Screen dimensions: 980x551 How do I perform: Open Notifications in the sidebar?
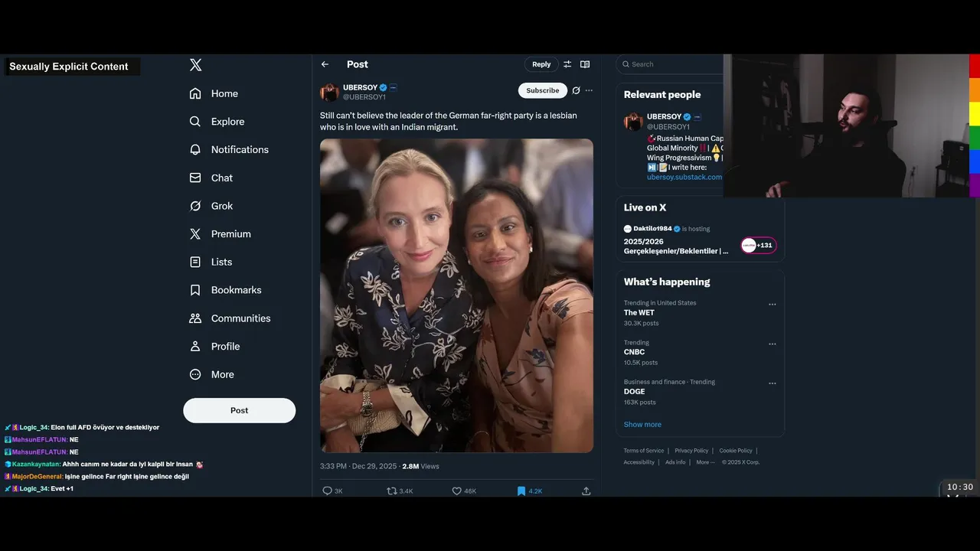[229, 150]
